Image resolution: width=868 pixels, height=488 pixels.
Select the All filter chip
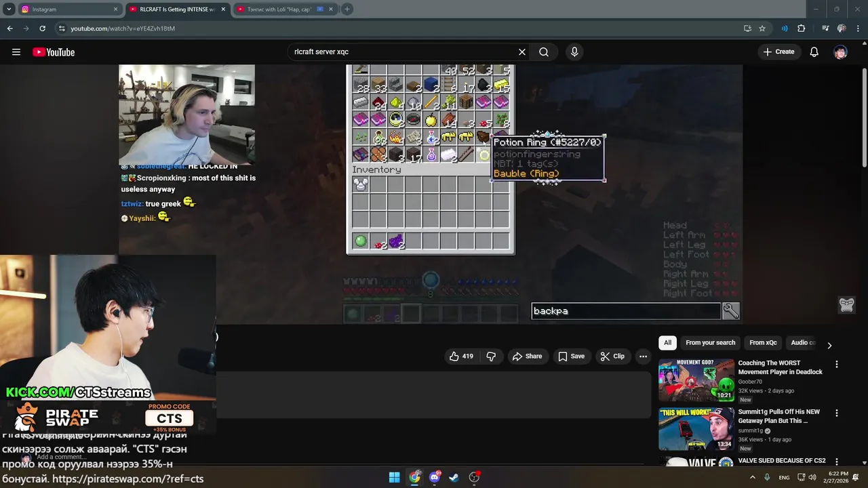click(x=667, y=343)
